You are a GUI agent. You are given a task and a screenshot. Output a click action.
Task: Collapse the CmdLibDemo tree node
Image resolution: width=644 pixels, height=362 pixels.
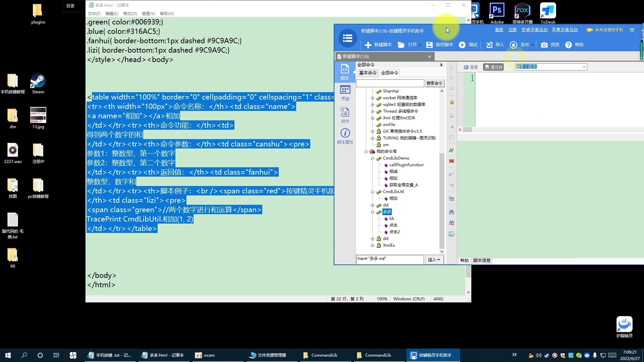(x=372, y=158)
